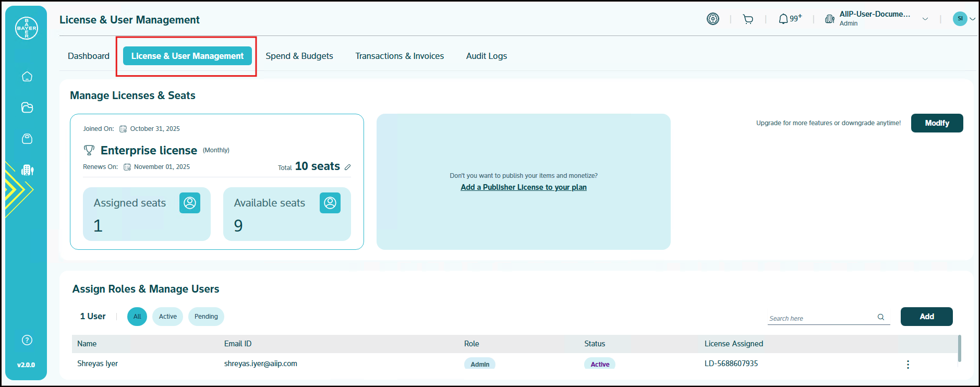Open the help question mark icon

point(27,340)
